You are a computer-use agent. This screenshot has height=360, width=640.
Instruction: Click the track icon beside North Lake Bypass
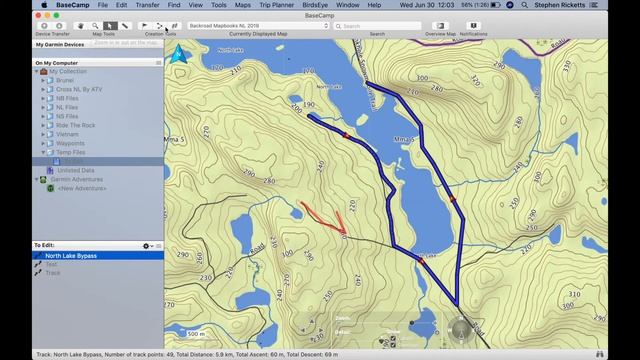click(x=38, y=256)
